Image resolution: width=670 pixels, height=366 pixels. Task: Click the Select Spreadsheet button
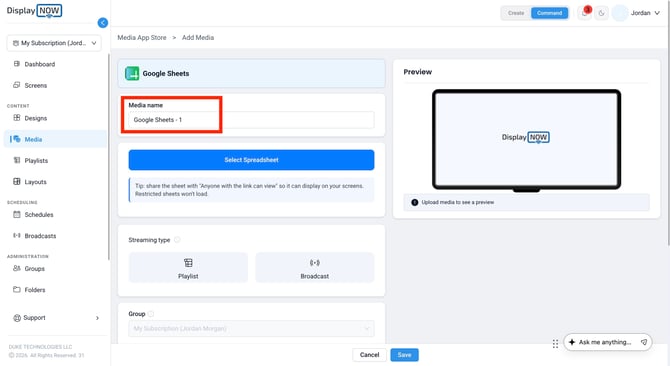(251, 160)
